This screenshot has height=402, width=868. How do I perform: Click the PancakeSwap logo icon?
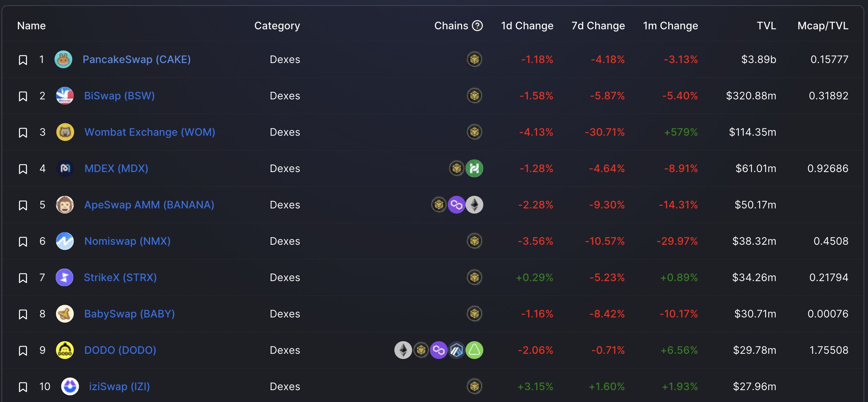click(63, 59)
